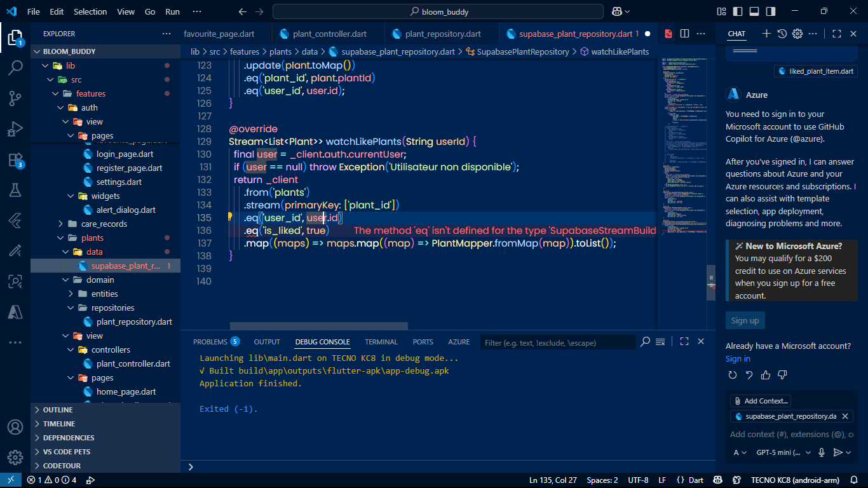Toggle the primary side bar layout button
This screenshot has height=488, width=868.
[x=738, y=11]
